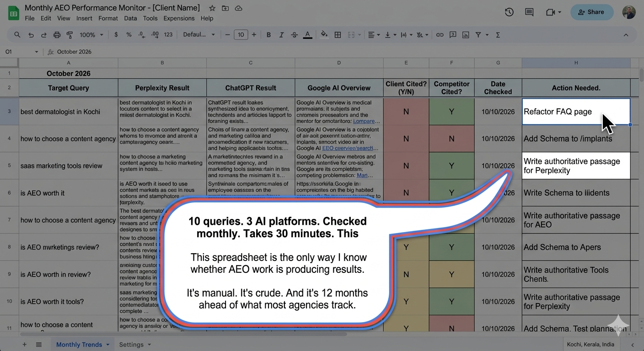Open camera meeting options arrow
This screenshot has width=644, height=351.
[559, 12]
